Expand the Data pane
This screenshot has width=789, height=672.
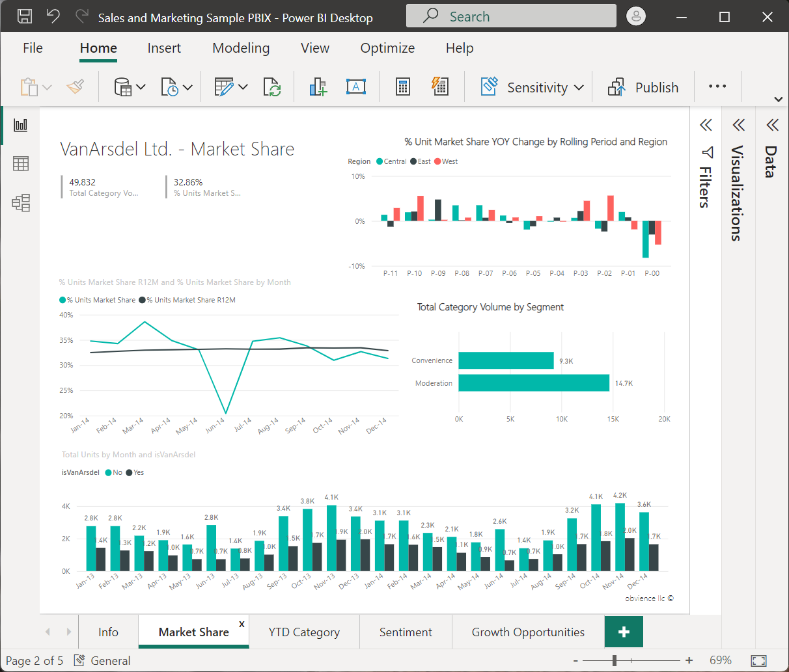point(772,126)
